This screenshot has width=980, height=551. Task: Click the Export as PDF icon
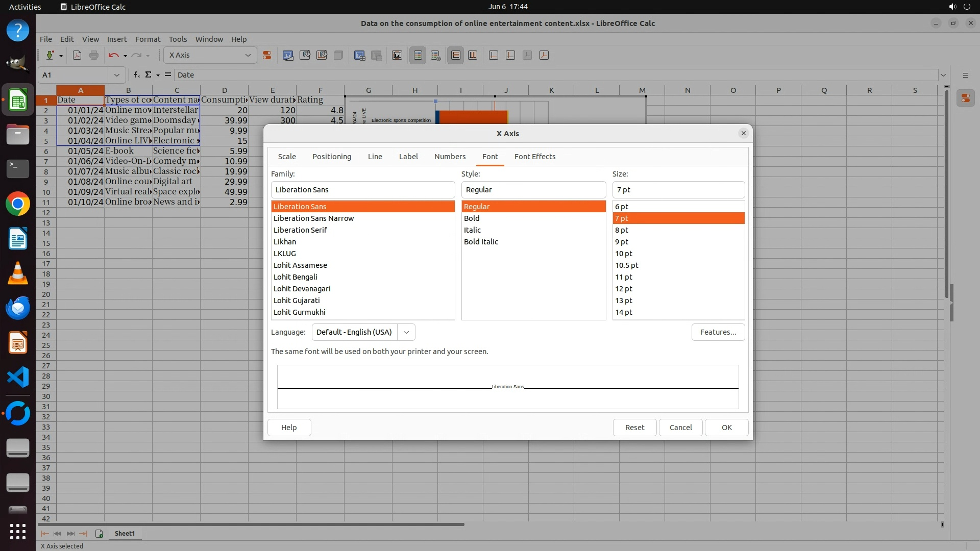click(x=77, y=55)
